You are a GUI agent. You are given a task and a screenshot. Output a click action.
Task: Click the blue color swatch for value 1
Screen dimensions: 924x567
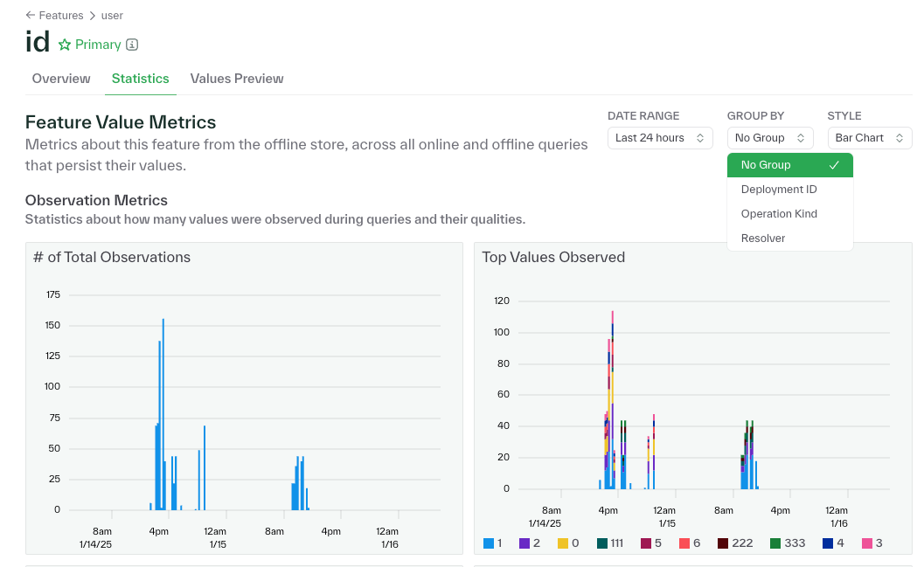coord(487,542)
